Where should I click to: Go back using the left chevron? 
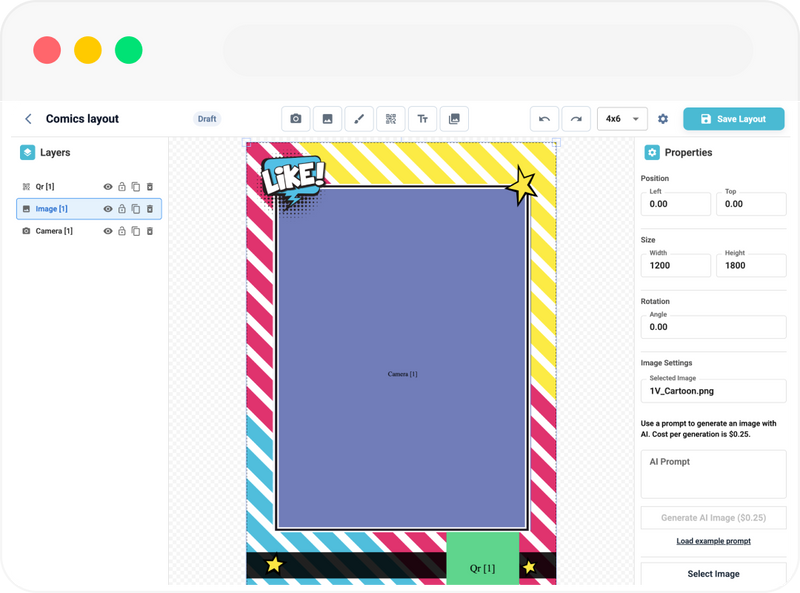tap(28, 119)
